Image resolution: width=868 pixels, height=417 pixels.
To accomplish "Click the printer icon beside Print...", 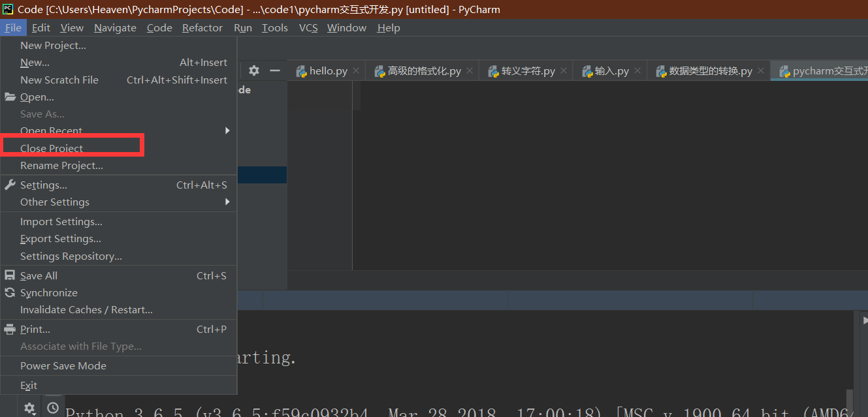I will pyautogui.click(x=10, y=330).
